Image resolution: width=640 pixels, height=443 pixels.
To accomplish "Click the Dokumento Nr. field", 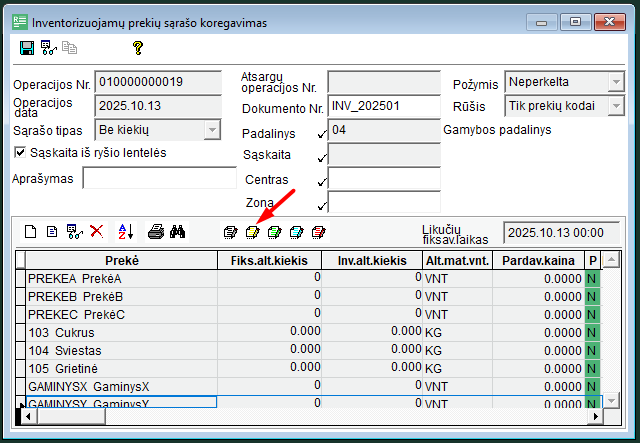I will coord(384,105).
